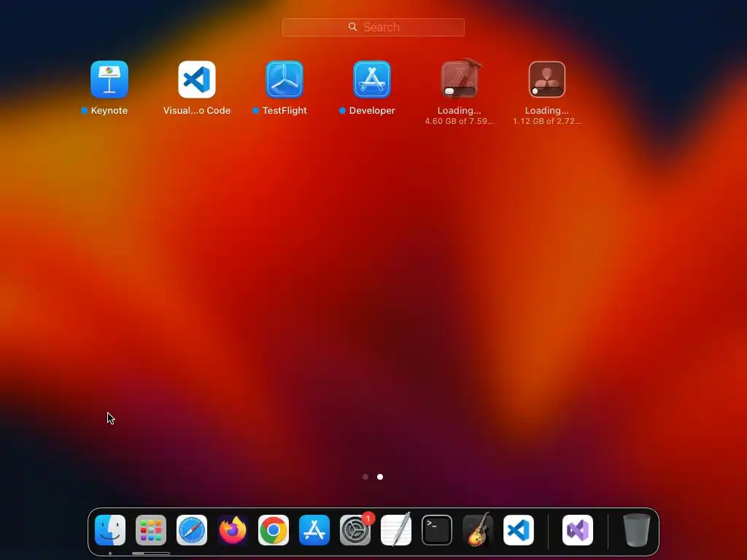Image resolution: width=747 pixels, height=560 pixels.
Task: Launch Terminal from the Dock
Action: pyautogui.click(x=437, y=530)
